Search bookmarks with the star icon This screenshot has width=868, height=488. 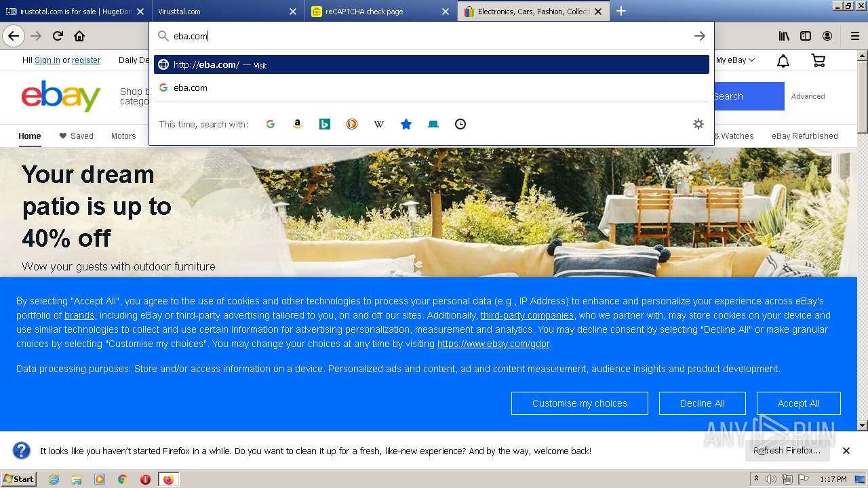tap(406, 124)
